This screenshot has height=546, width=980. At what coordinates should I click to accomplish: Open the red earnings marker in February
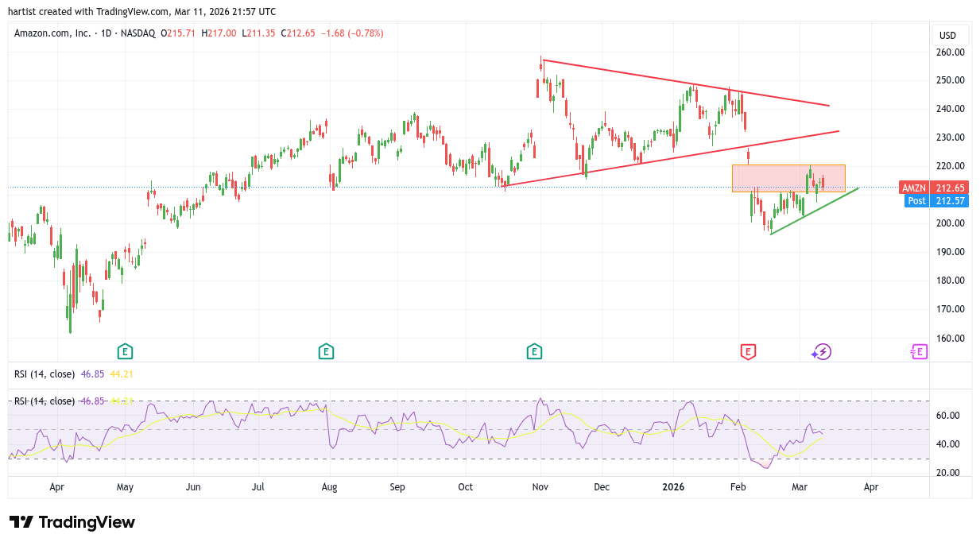pyautogui.click(x=747, y=350)
